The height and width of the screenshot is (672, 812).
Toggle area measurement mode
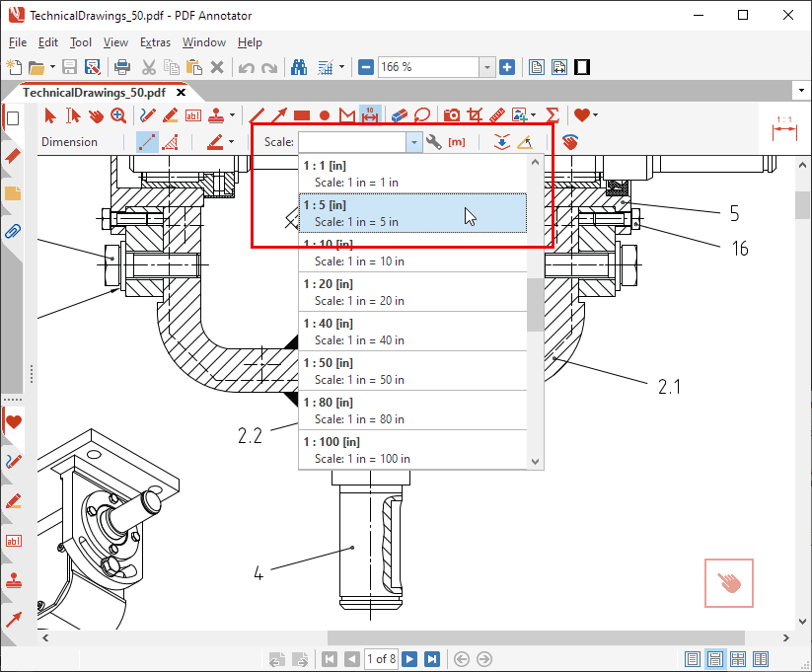pos(171,142)
